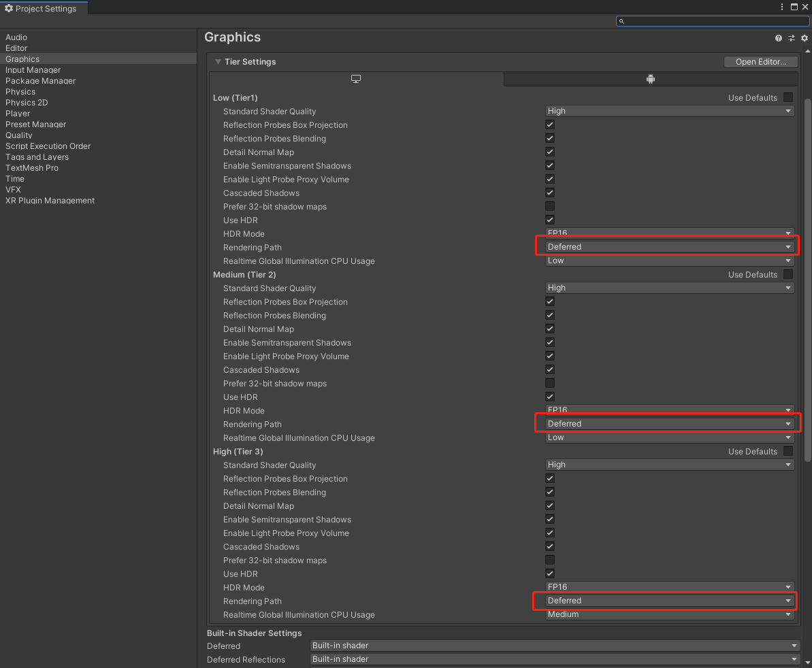Open Tier1 Realtime GI CPU Usage dropdown
Image resolution: width=812 pixels, height=668 pixels.
click(670, 261)
